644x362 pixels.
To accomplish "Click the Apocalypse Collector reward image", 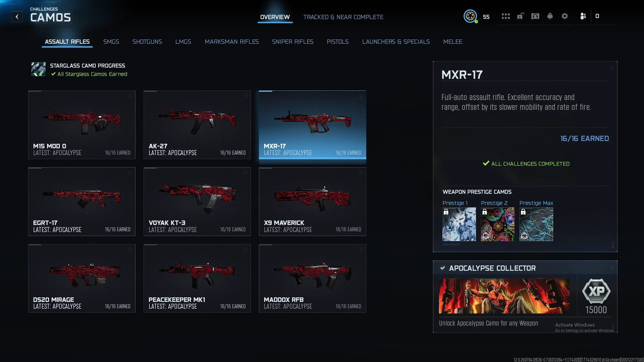I will (x=504, y=296).
